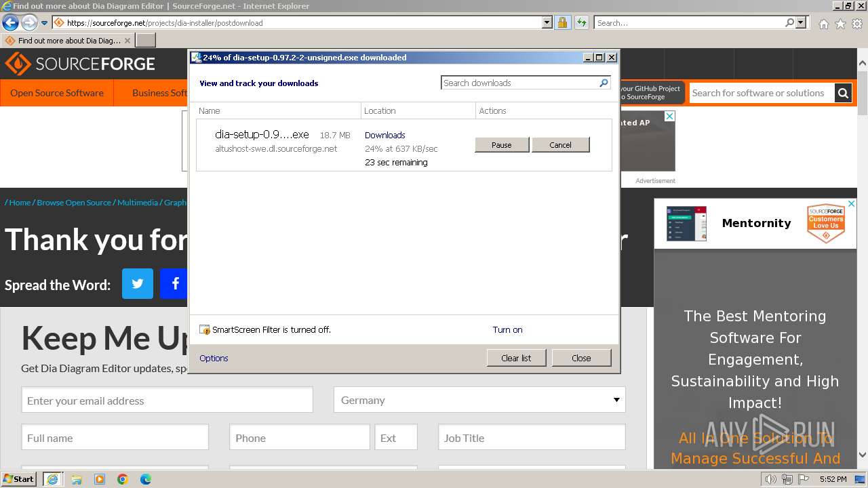Click the Mentornity ad banner
This screenshot has height=488, width=868.
(x=755, y=224)
